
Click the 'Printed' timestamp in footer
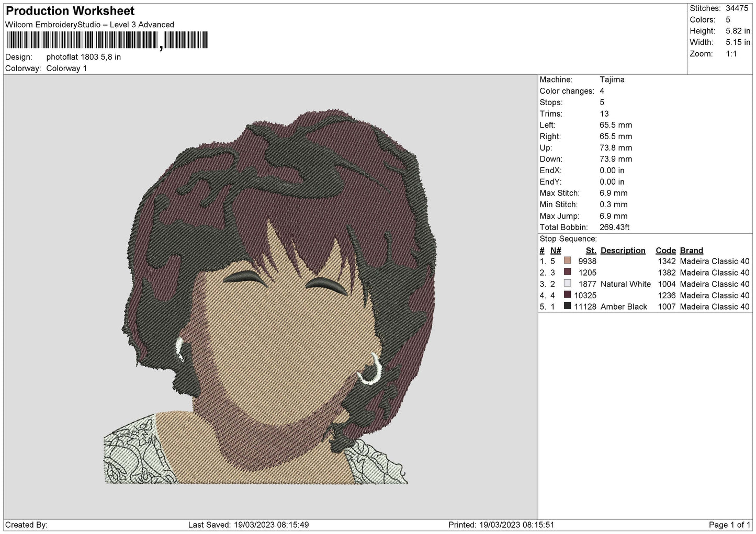(x=501, y=525)
